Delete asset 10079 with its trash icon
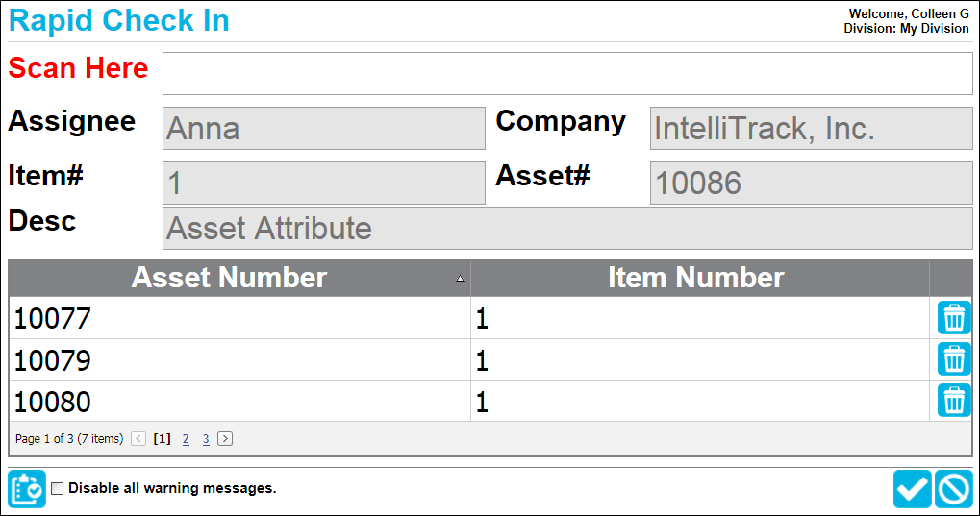 954,359
